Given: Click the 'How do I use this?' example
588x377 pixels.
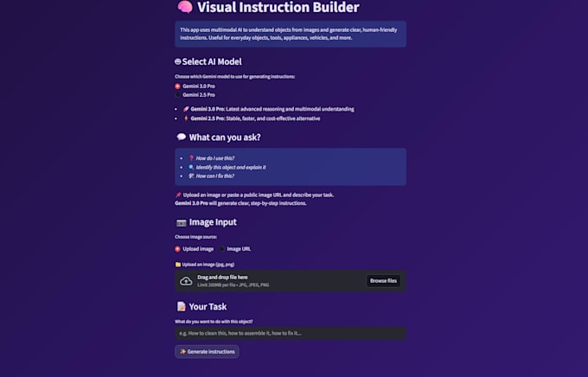Looking at the screenshot, I should (x=215, y=158).
